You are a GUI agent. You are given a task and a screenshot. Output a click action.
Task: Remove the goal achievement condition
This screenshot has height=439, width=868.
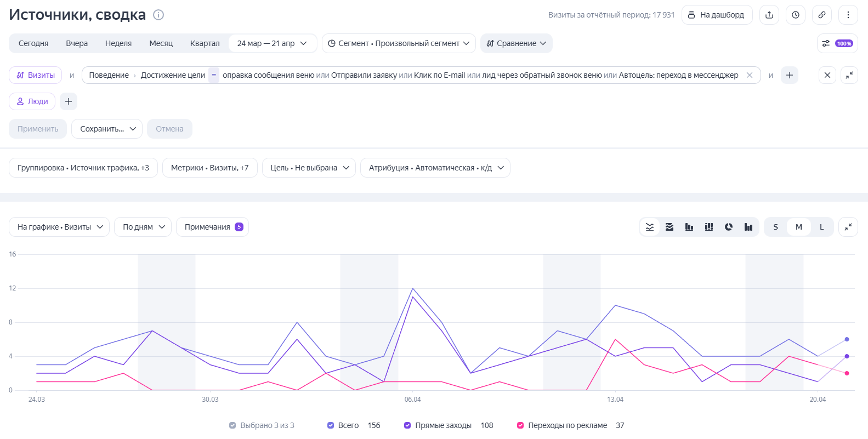click(750, 75)
